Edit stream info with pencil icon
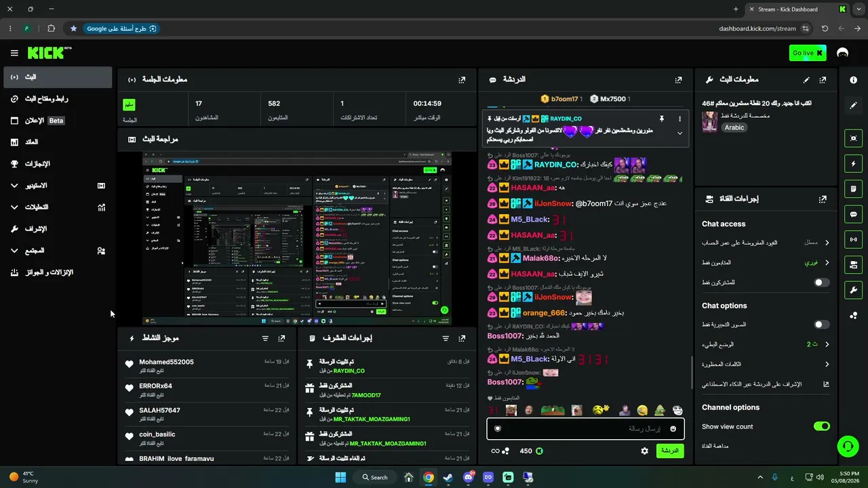Image resolution: width=868 pixels, height=488 pixels. [806, 79]
